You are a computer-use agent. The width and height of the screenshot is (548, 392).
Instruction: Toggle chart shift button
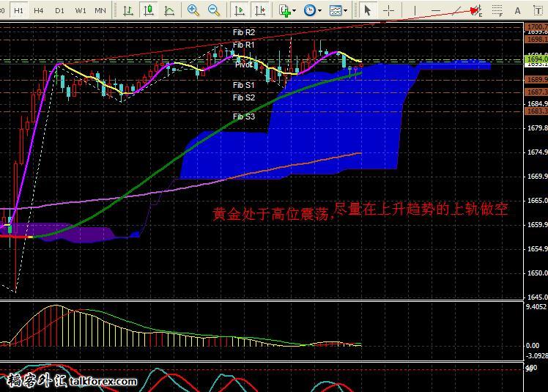pos(259,10)
